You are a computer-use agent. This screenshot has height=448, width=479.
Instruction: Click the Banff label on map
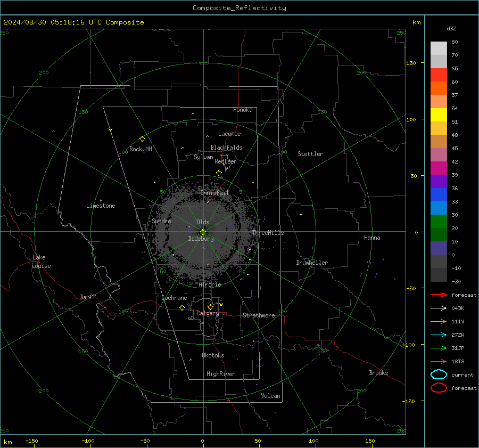click(88, 297)
